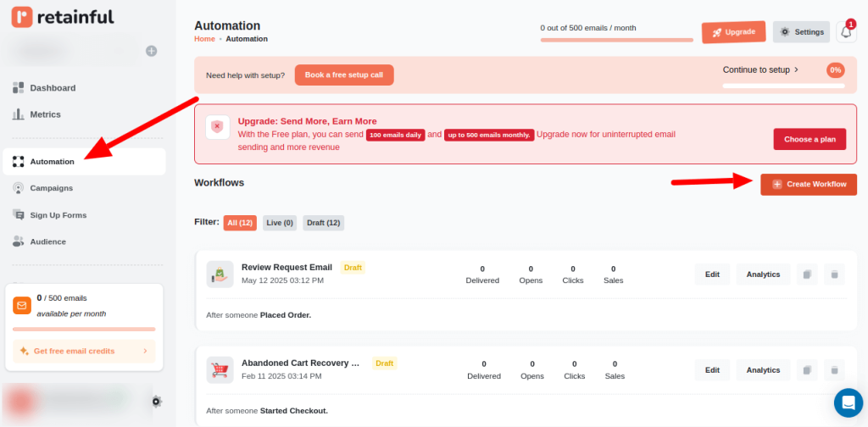Click the gear icon in Settings button
The image size is (868, 427).
click(x=785, y=32)
